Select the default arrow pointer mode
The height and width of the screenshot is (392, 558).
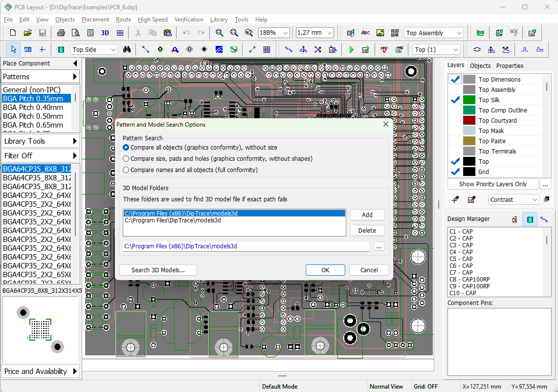[x=13, y=49]
